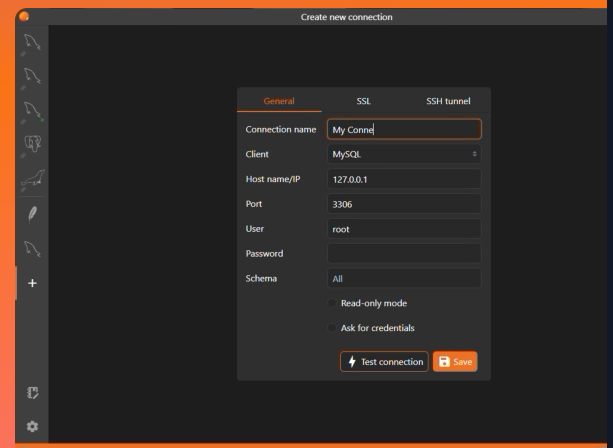The height and width of the screenshot is (448, 613).
Task: Click the 'Ask for credentials' label text
Action: point(377,328)
